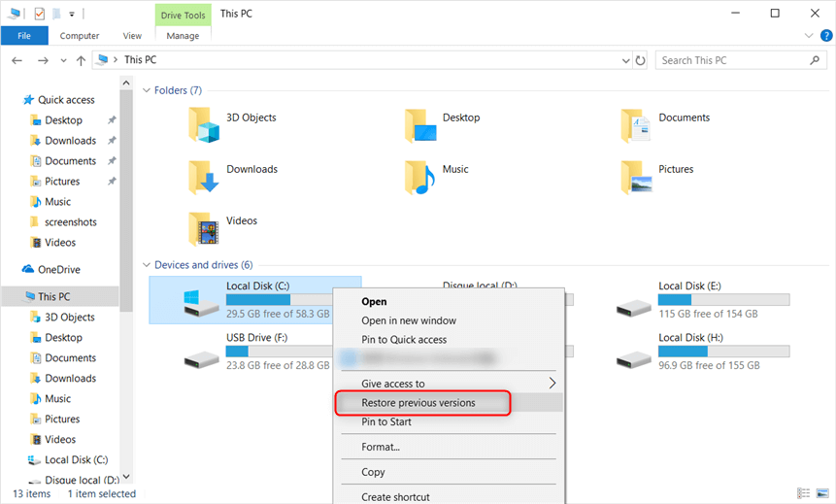Open the address bar history dropdown
Image resolution: width=836 pixels, height=504 pixels.
pyautogui.click(x=626, y=60)
